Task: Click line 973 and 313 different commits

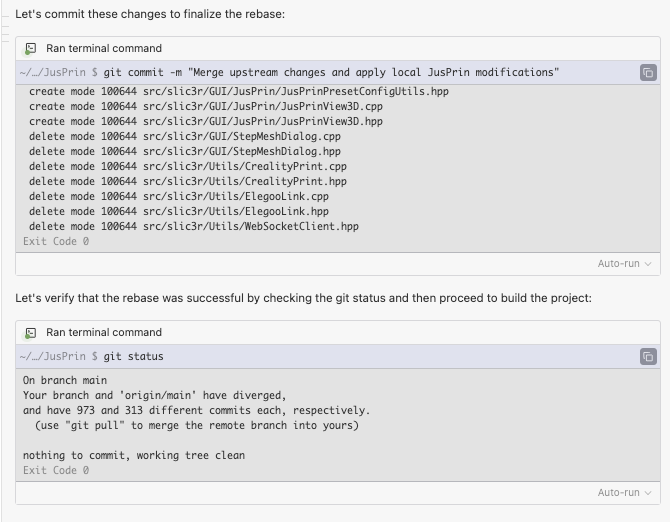Action: click(197, 410)
